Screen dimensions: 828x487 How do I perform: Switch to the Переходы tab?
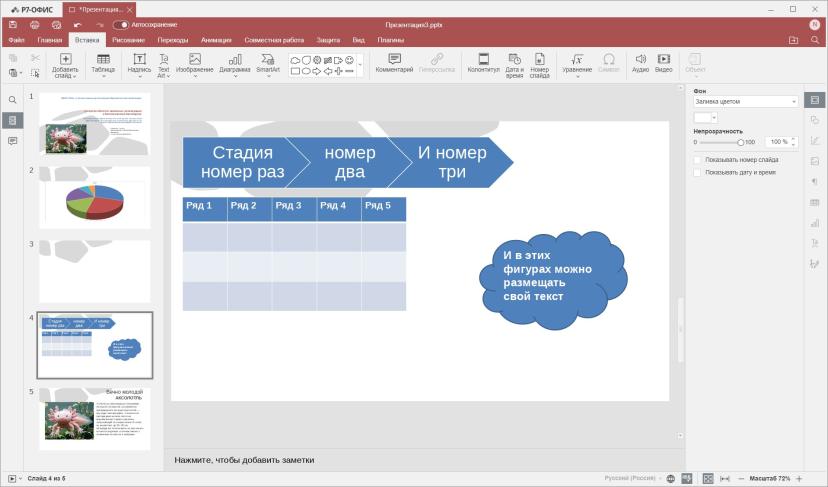coord(173,40)
